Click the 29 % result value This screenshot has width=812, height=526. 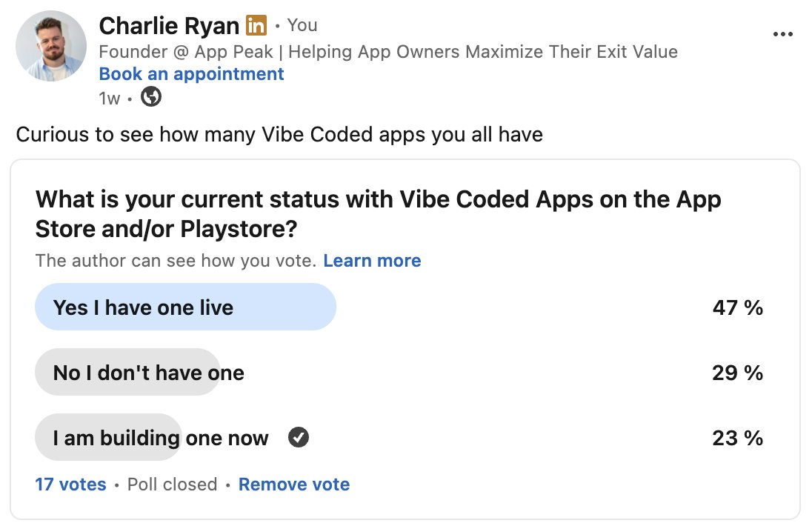tap(737, 373)
